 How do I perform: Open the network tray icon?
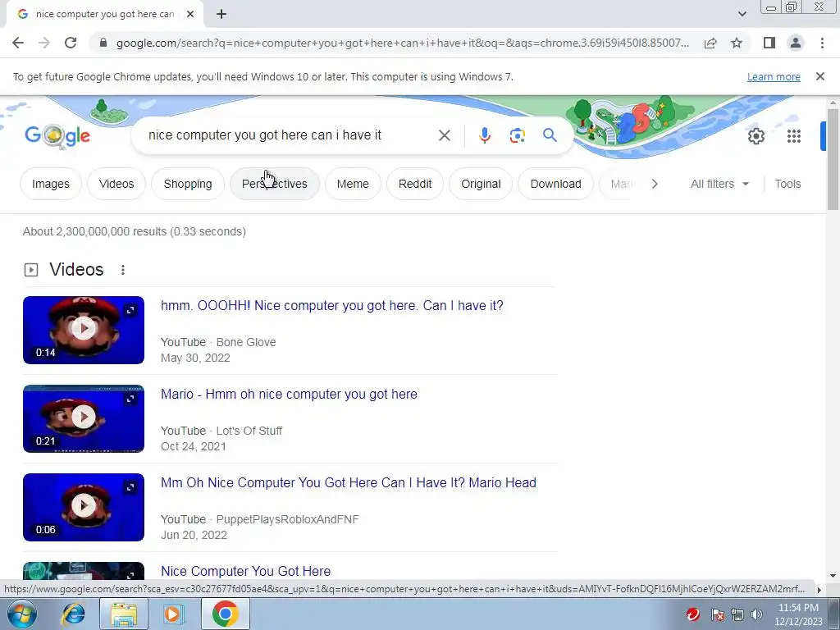click(737, 614)
